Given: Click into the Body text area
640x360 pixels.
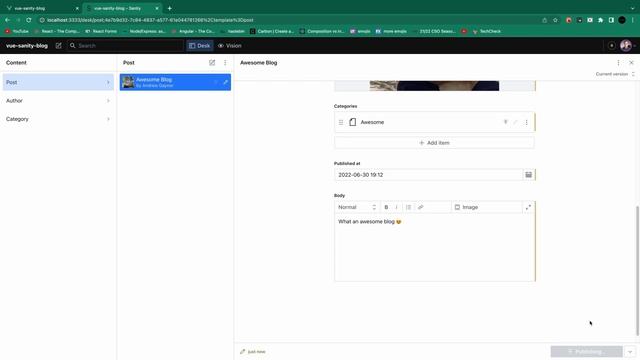Looking at the screenshot, I should pyautogui.click(x=434, y=248).
